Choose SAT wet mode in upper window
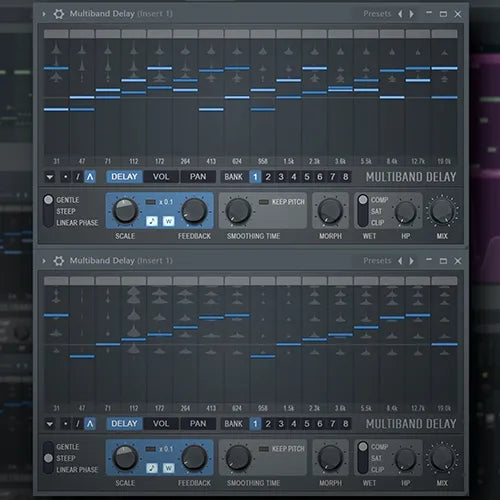500x500 pixels. (x=376, y=211)
